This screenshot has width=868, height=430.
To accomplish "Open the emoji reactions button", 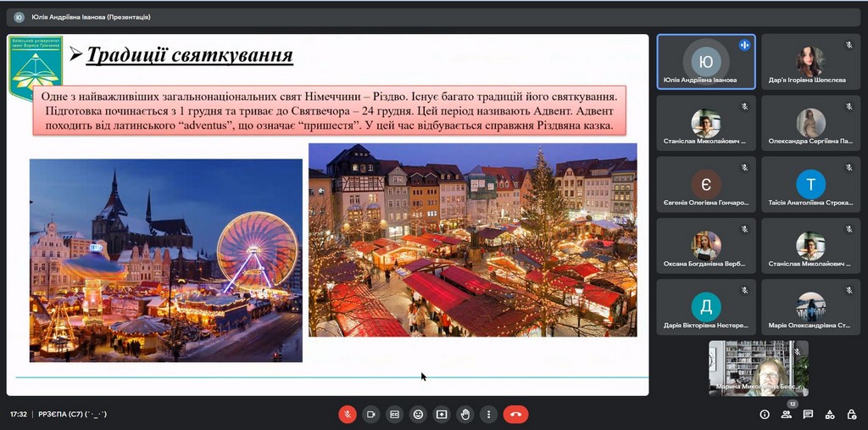I will click(x=418, y=415).
